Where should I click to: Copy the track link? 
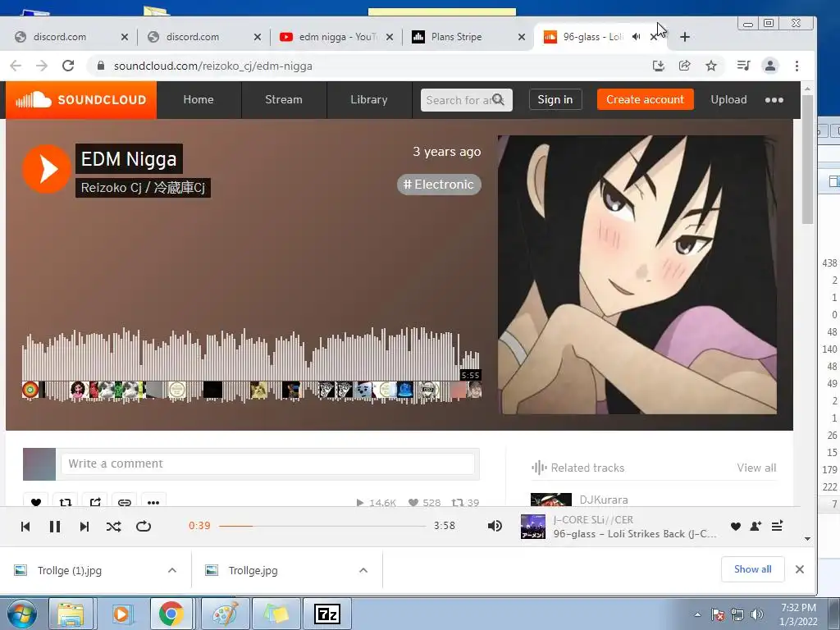pos(125,502)
